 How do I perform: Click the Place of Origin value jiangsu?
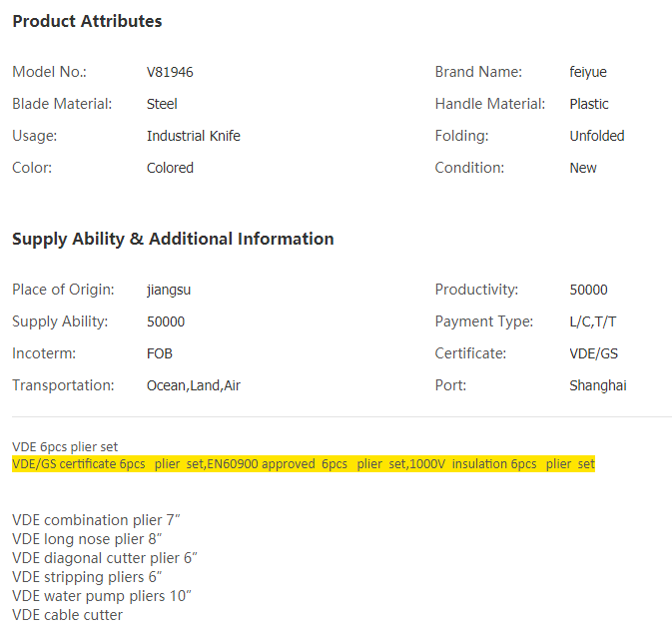pyautogui.click(x=168, y=290)
